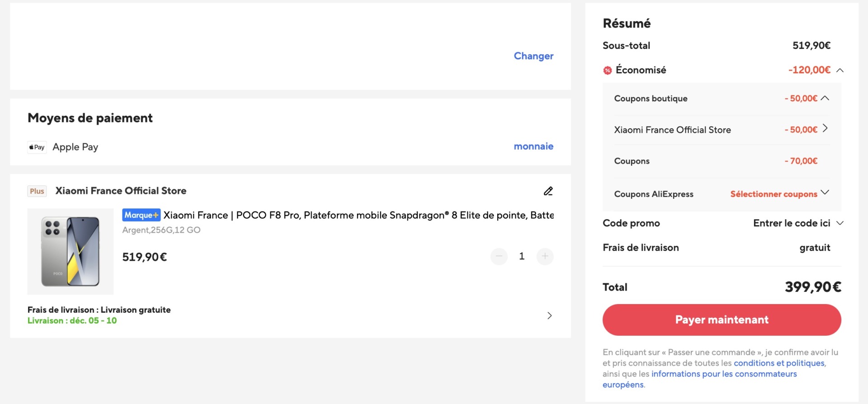Click the red Économisé discount icon
This screenshot has height=404, width=868.
point(608,70)
